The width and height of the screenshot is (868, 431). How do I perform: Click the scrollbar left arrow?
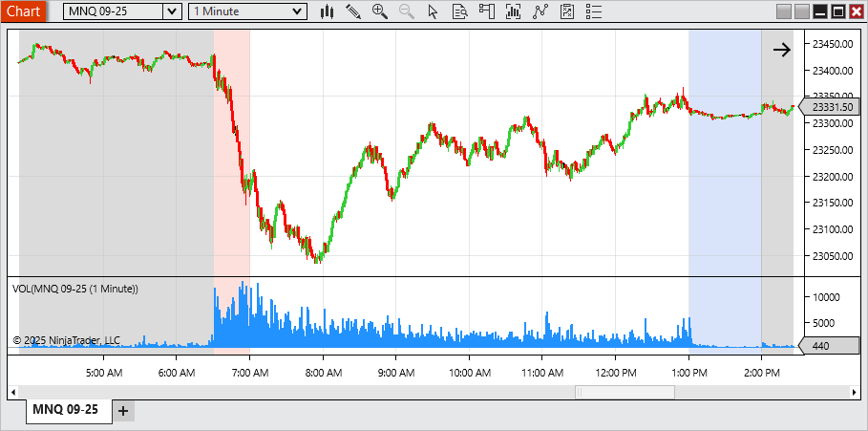13,392
